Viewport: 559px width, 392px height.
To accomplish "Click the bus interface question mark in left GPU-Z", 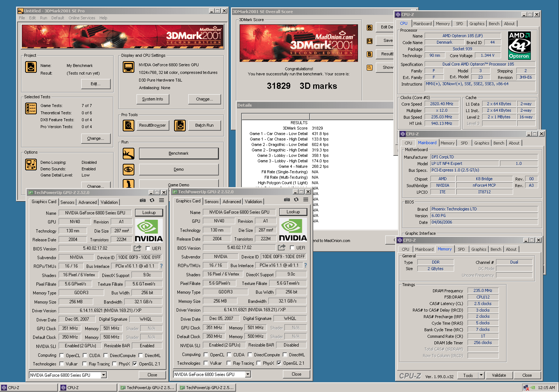I will tap(161, 266).
